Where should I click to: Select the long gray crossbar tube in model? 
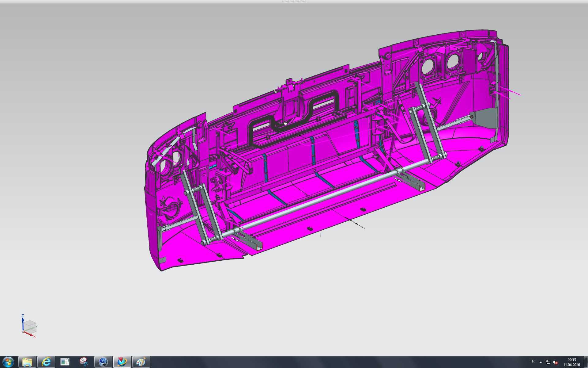tap(318, 201)
